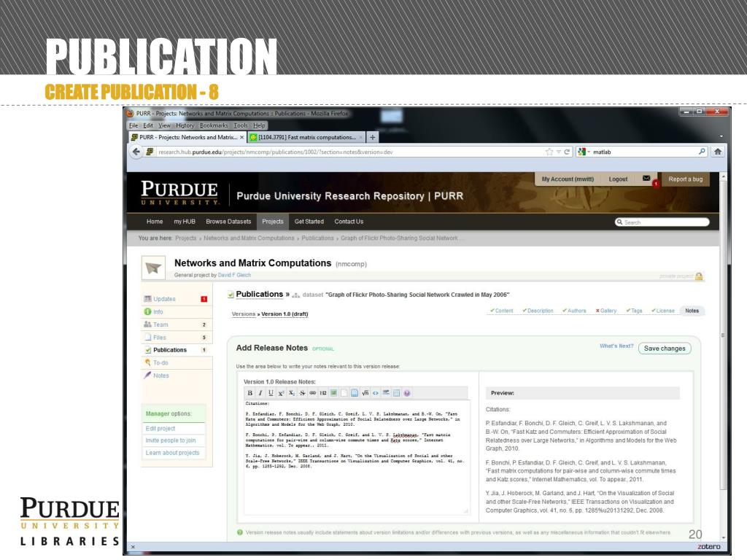This screenshot has width=747, height=560.
Task: Open the Get Started page
Action: tap(309, 222)
